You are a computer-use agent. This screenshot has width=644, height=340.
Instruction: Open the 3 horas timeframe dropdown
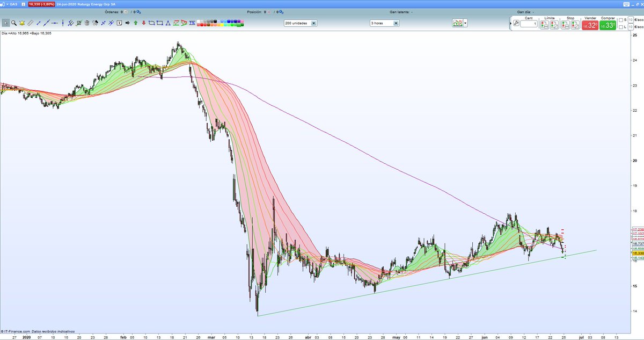397,23
